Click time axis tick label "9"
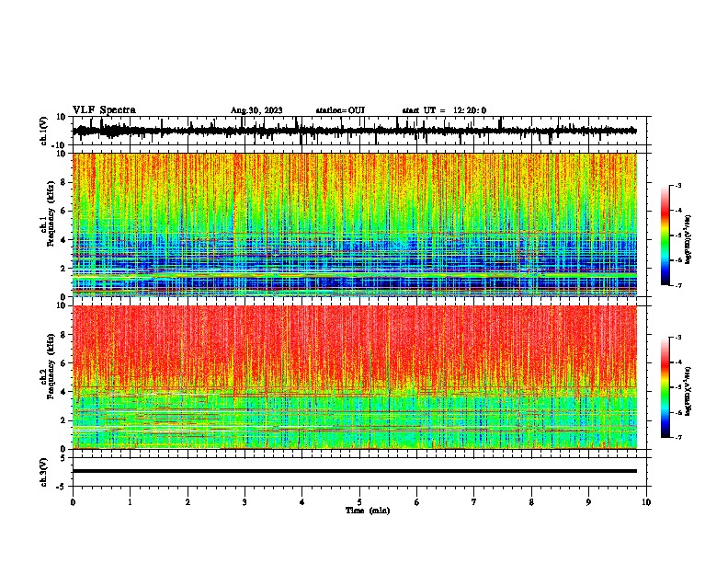Image resolution: width=728 pixels, height=563 pixels. pyautogui.click(x=588, y=502)
